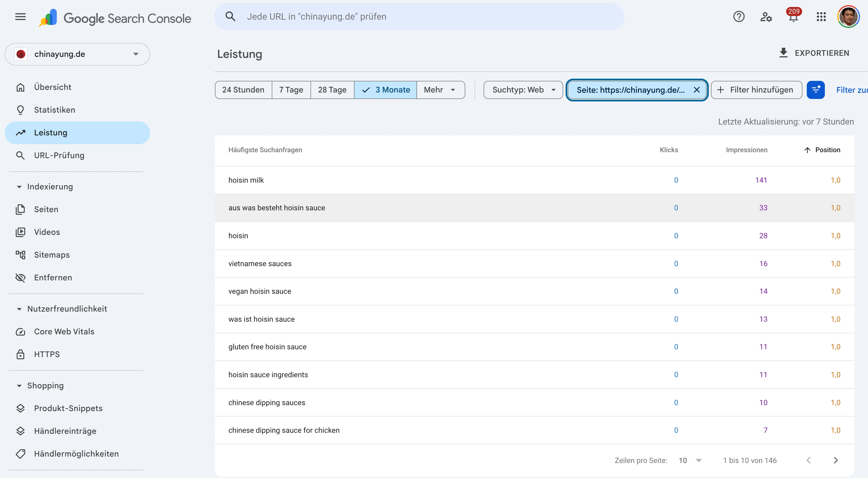Select the 7 Tage range
The width and height of the screenshot is (868, 478).
[291, 90]
